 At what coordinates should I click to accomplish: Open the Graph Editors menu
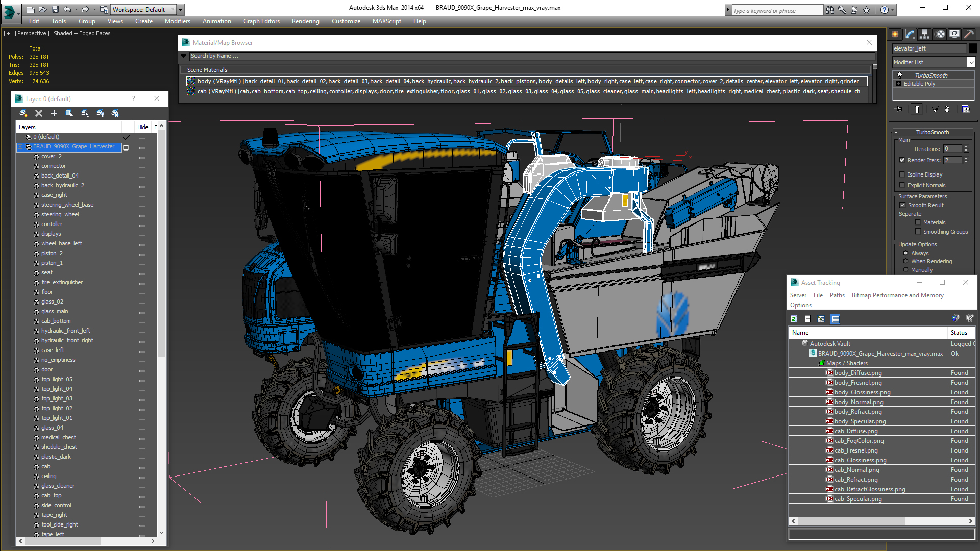[x=261, y=21]
